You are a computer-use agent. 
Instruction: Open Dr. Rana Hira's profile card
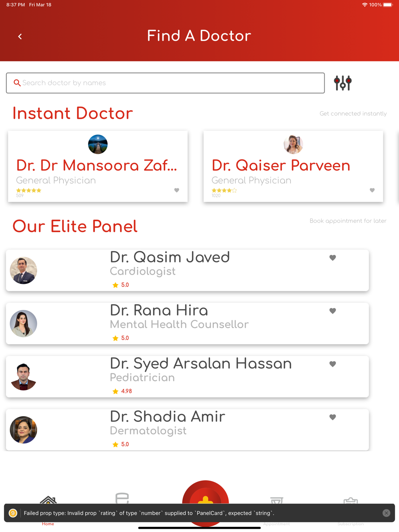[x=188, y=323]
